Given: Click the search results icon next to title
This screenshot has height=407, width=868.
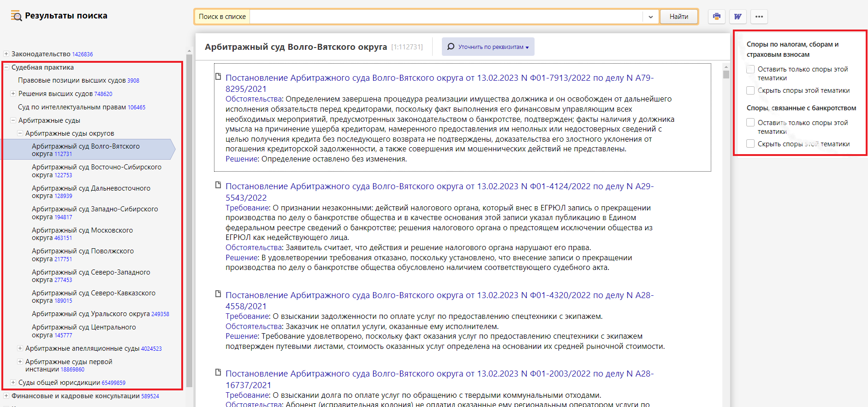Looking at the screenshot, I should pyautogui.click(x=16, y=16).
